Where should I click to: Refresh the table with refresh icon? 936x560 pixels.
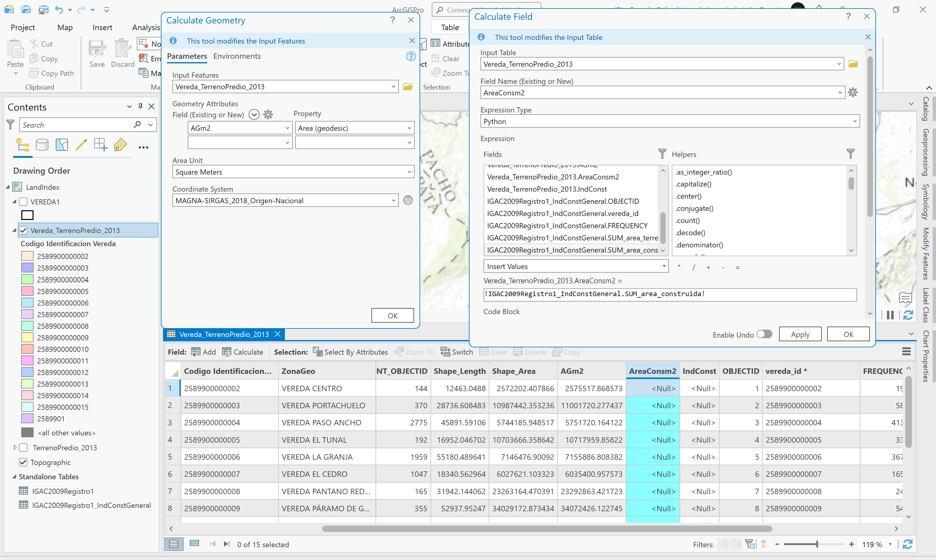pyautogui.click(x=908, y=544)
